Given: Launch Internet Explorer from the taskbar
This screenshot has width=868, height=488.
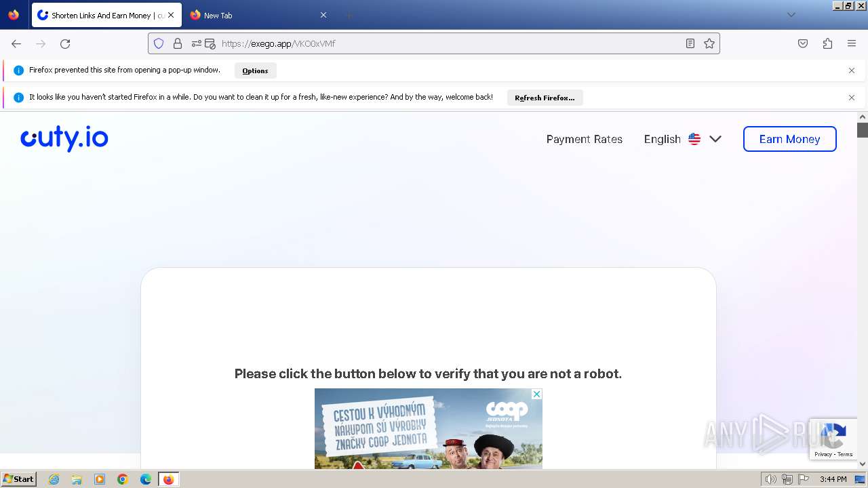Looking at the screenshot, I should pos(54,479).
